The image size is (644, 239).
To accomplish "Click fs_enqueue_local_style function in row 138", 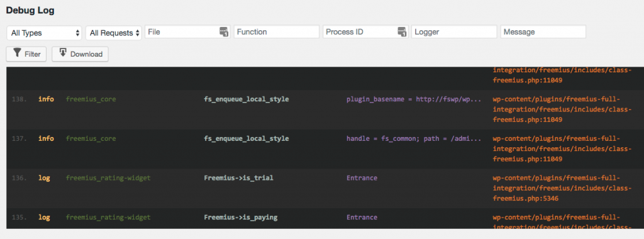I will pos(247,99).
